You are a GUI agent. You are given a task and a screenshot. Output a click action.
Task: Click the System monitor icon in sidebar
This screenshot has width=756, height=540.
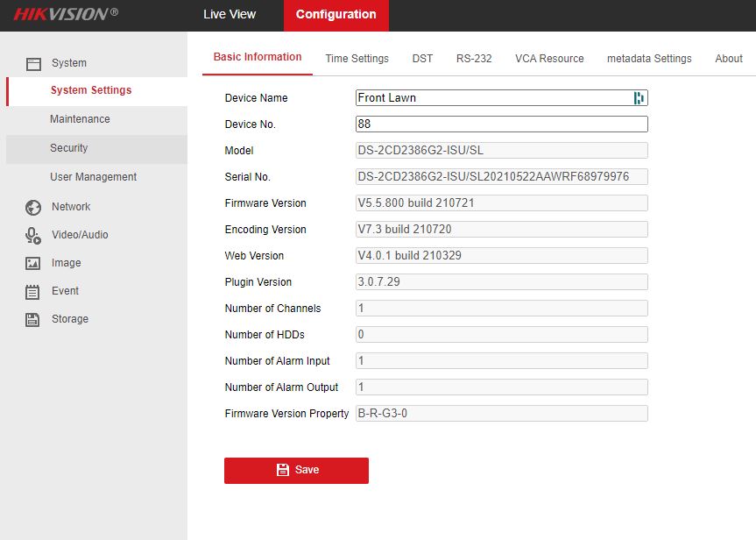(x=33, y=64)
